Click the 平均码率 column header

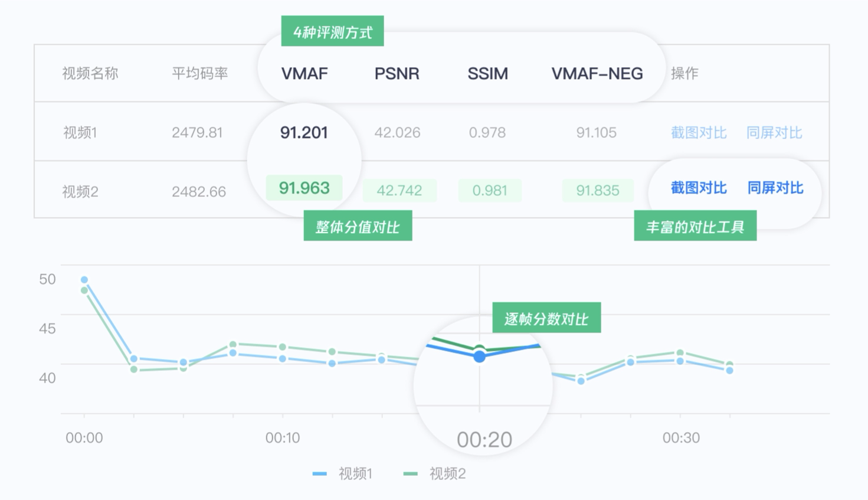coord(199,74)
